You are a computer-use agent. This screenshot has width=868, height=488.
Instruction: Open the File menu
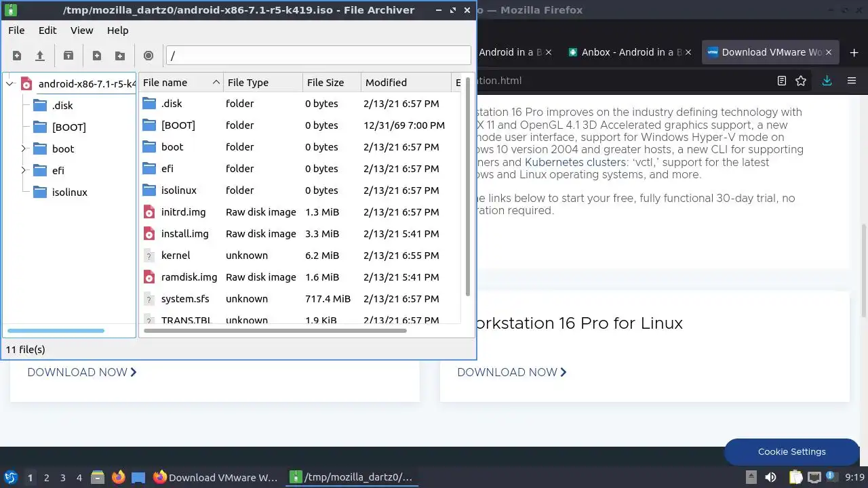click(x=16, y=30)
